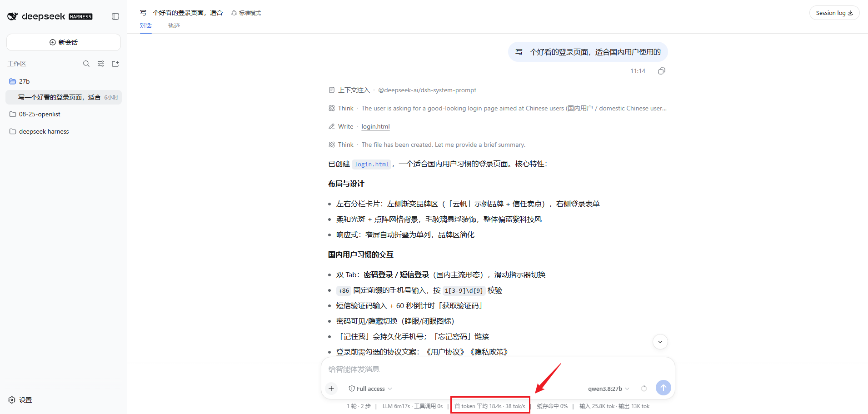The image size is (868, 414).
Task: Click the 布局与设计 heading
Action: click(x=346, y=184)
